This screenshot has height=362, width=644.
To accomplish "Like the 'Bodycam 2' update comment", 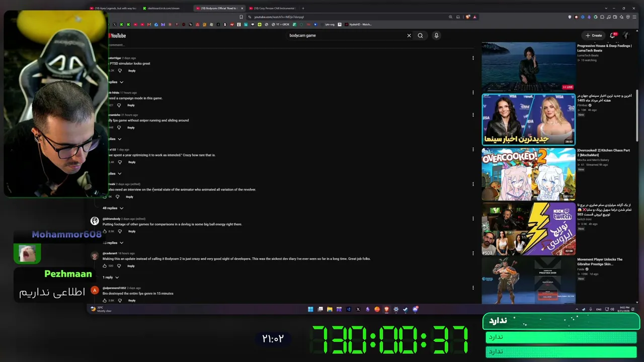I will [105, 266].
